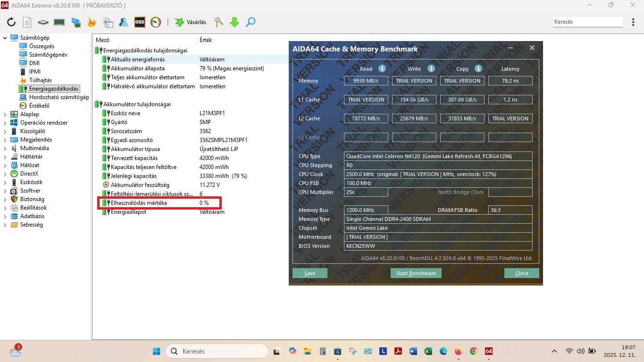Click the info icon next to Write

click(431, 68)
